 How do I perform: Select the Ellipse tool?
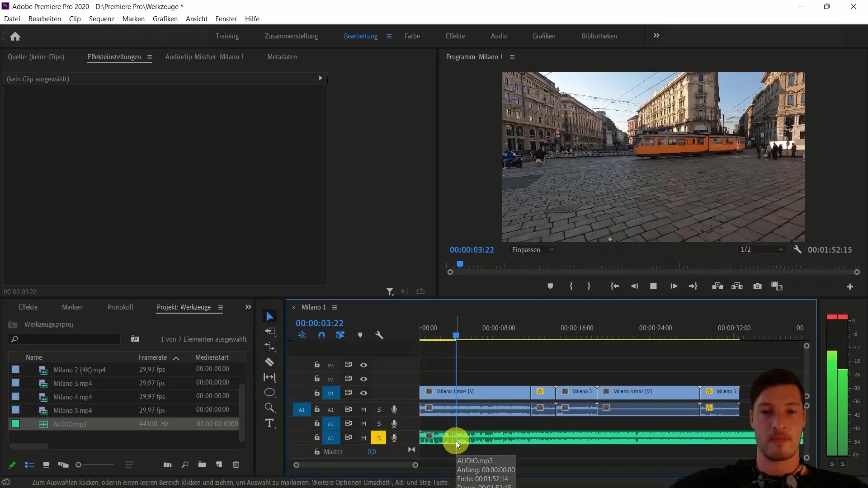[269, 392]
